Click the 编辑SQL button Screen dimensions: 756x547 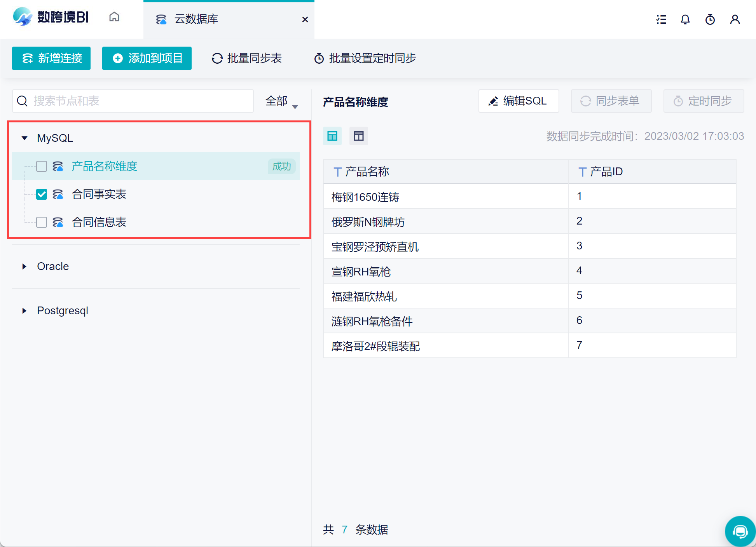[x=519, y=101]
